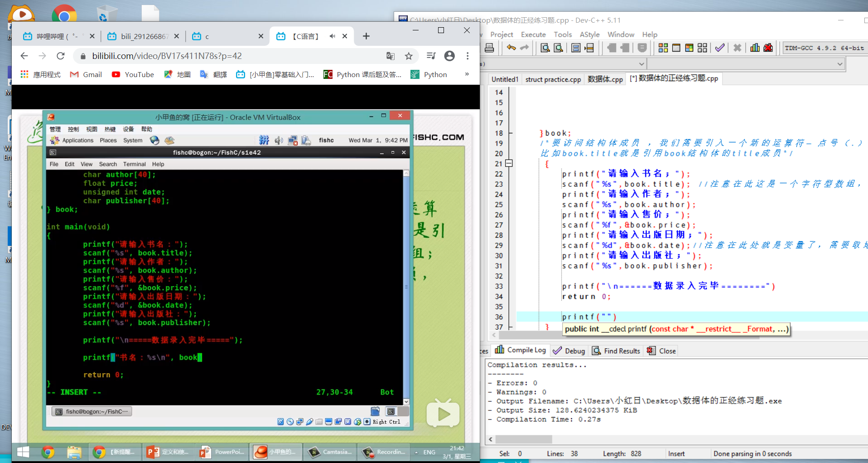Collapse the code fold marker at line 21

(509, 163)
